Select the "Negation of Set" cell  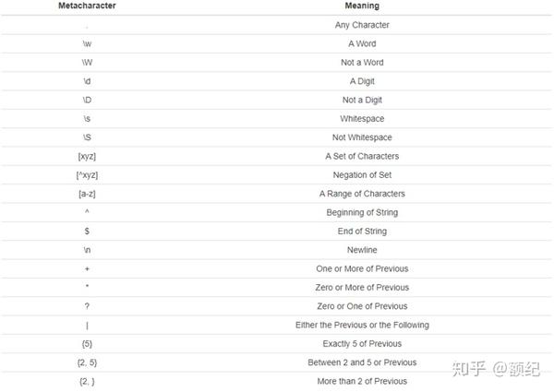tap(361, 174)
